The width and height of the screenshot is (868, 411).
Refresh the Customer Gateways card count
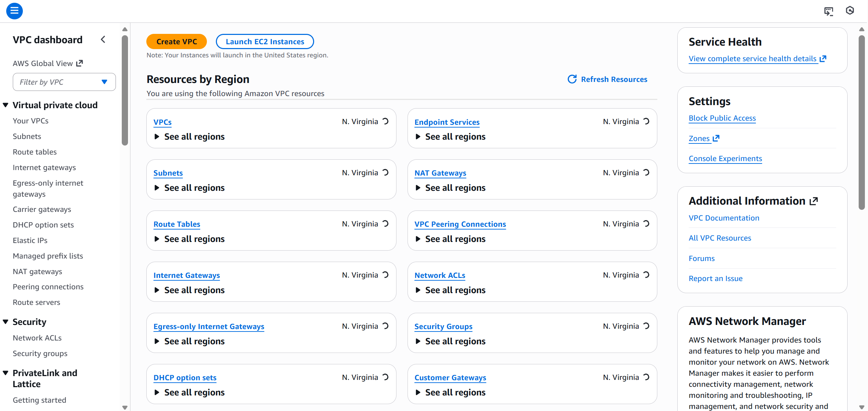646,377
